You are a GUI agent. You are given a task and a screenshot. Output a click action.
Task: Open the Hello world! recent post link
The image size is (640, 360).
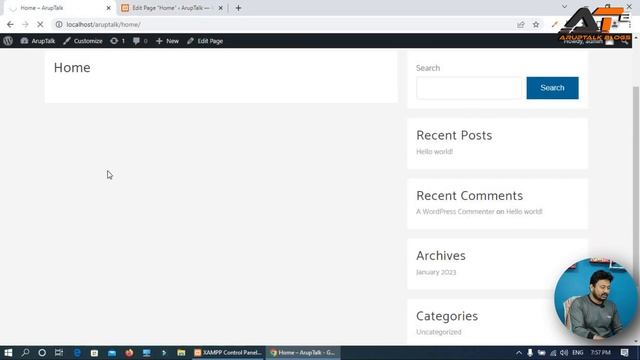434,151
